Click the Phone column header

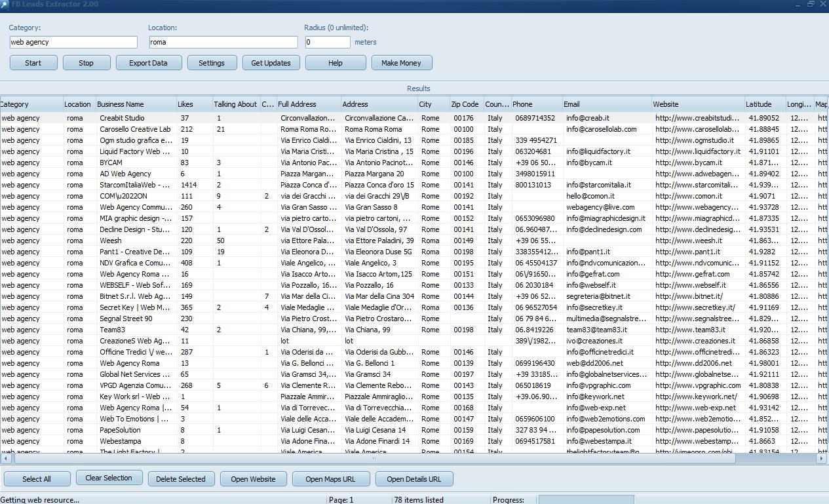[x=536, y=104]
